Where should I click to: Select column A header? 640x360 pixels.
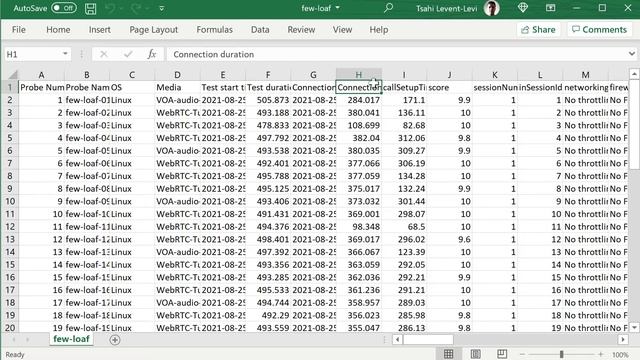pos(41,75)
